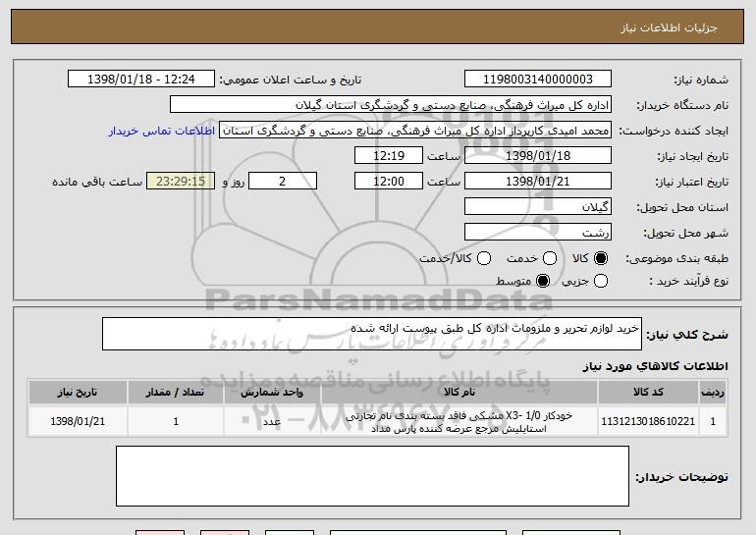
Task: Select the کالا radio button
Action: pyautogui.click(x=600, y=258)
